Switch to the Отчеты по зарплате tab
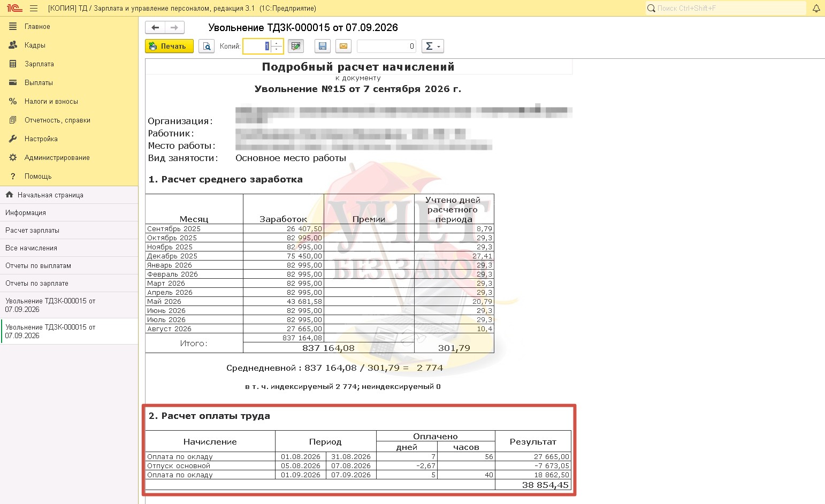Viewport: 825px width, 504px height. coord(69,283)
